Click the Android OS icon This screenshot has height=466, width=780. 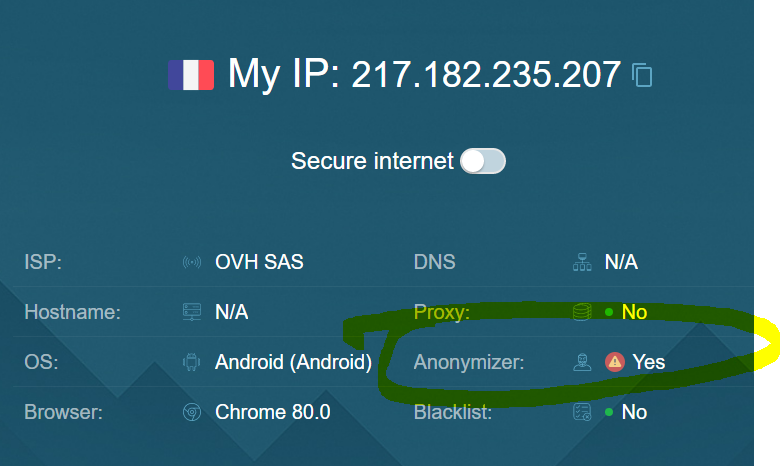(191, 362)
